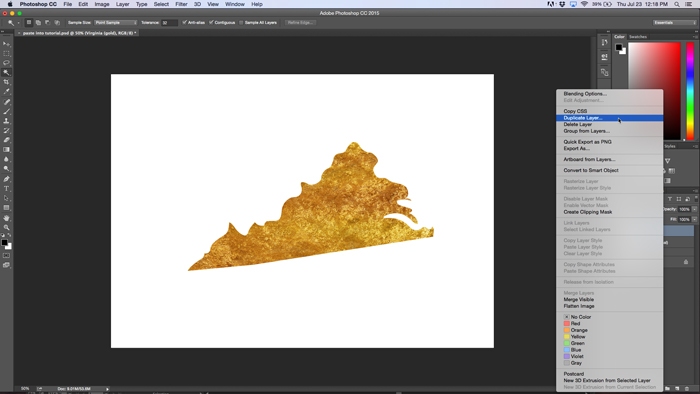
Task: Select the Zoom tool
Action: click(6, 227)
